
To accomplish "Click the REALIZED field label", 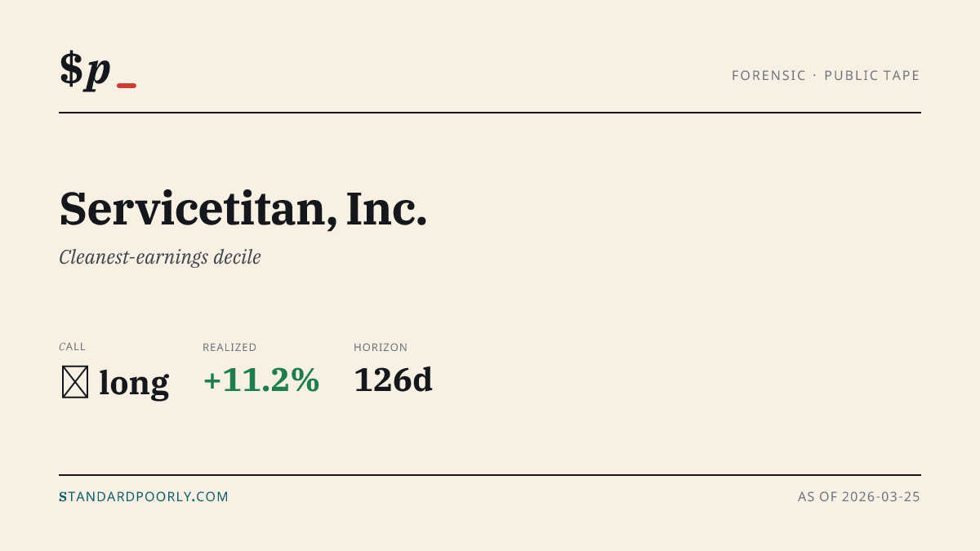I will [x=229, y=348].
